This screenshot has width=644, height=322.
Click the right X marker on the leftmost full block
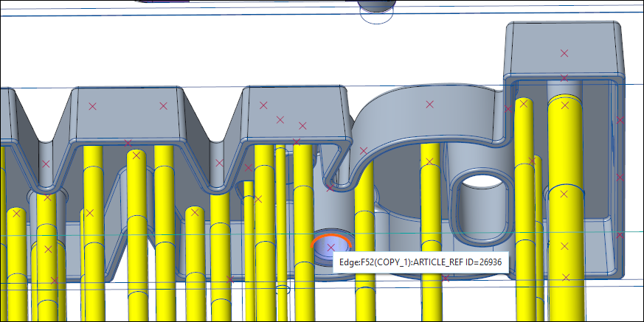(x=164, y=106)
